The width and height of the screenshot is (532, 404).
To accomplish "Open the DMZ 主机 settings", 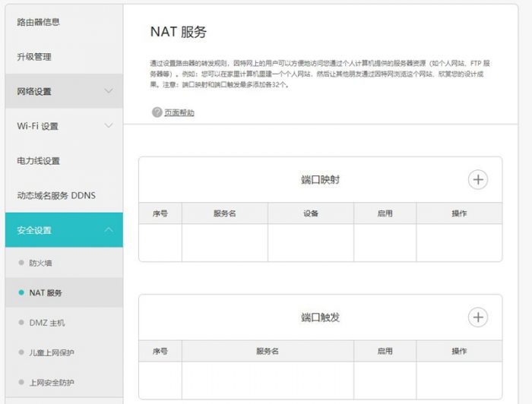I will point(47,323).
